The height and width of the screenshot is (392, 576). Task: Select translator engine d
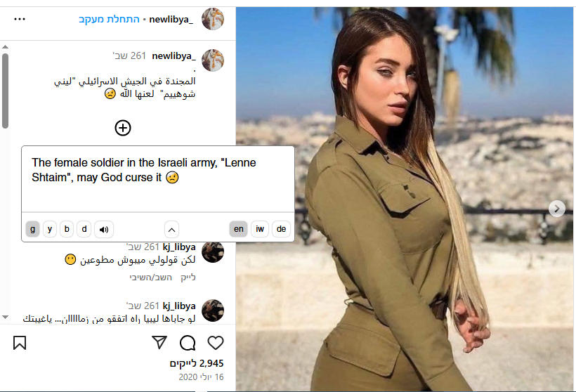[84, 229]
